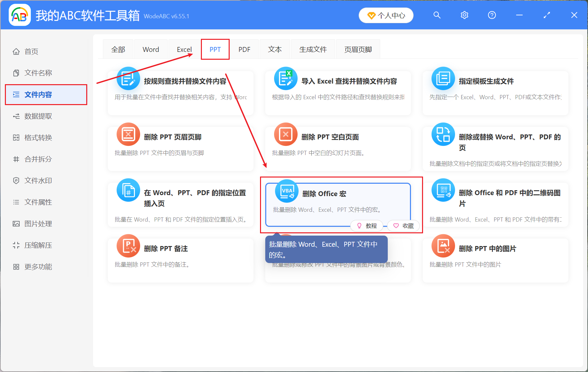Open 文件水印 in the sidebar

click(x=38, y=180)
